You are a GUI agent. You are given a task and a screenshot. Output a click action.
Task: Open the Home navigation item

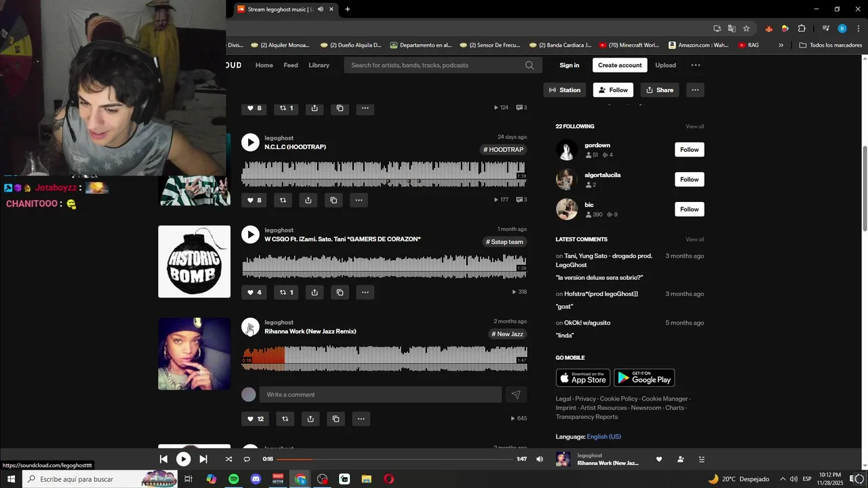tap(264, 65)
